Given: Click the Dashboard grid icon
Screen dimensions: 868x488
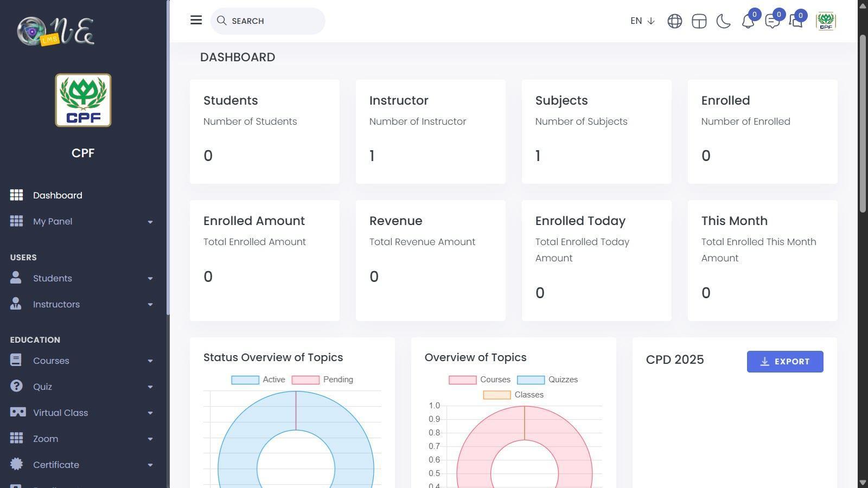Looking at the screenshot, I should pos(16,195).
